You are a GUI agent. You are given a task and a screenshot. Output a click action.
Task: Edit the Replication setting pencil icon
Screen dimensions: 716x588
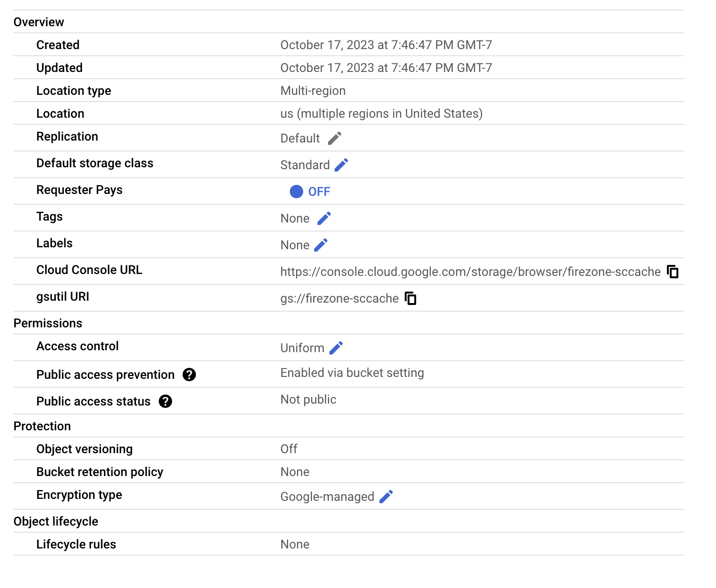pos(334,138)
